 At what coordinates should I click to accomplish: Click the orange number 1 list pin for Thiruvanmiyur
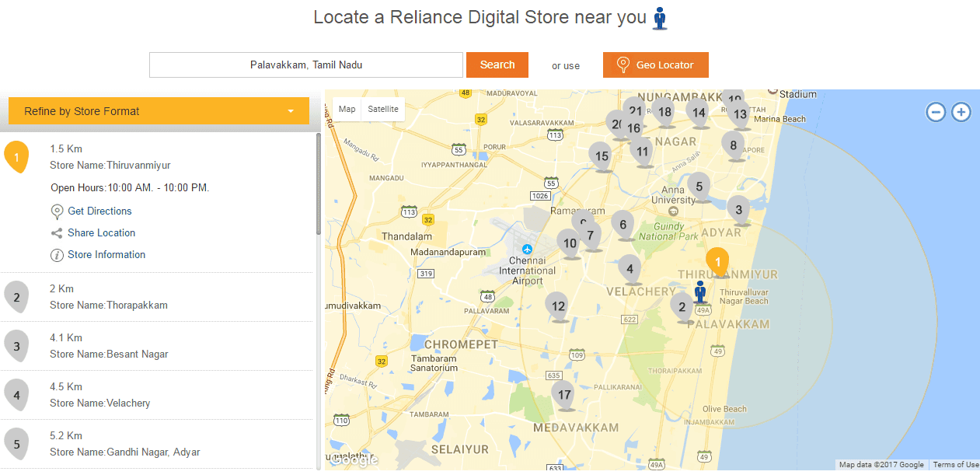(16, 156)
